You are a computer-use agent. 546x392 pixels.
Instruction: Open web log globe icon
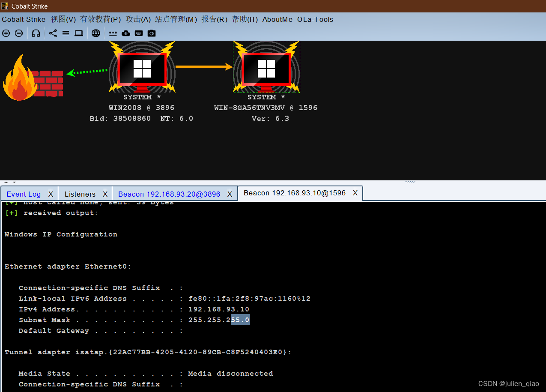pyautogui.click(x=96, y=33)
